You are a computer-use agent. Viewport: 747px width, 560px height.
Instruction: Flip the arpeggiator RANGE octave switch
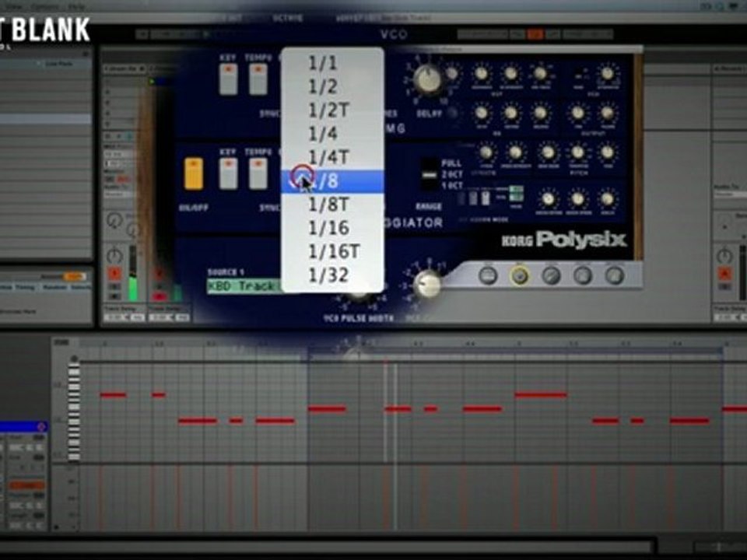pyautogui.click(x=430, y=174)
